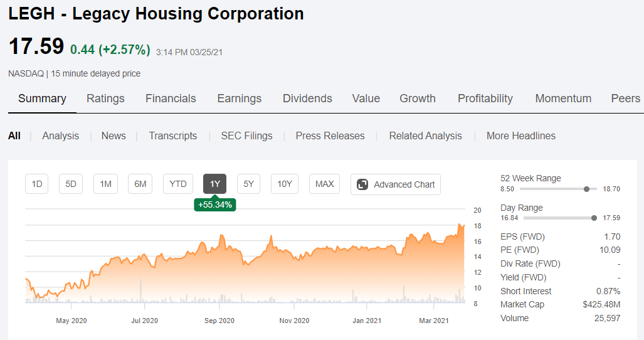Viewport: 644px width, 340px height.
Task: Open the Dividends tab
Action: click(x=307, y=98)
